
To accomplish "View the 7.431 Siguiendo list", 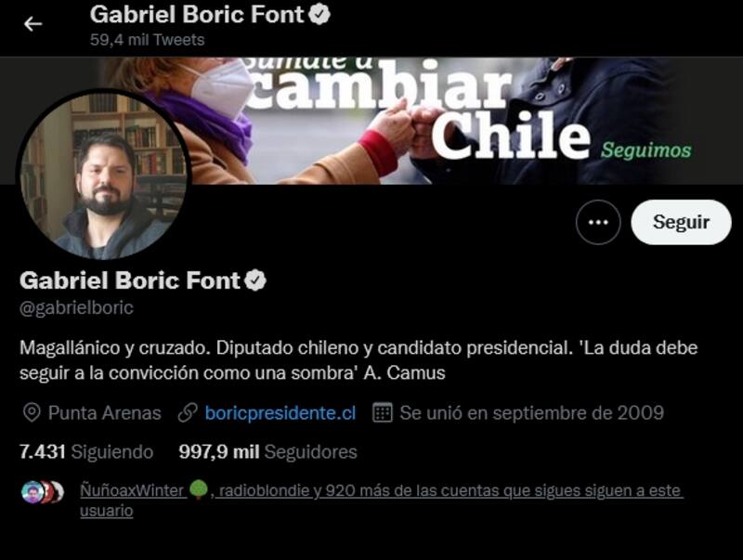I will click(x=86, y=451).
